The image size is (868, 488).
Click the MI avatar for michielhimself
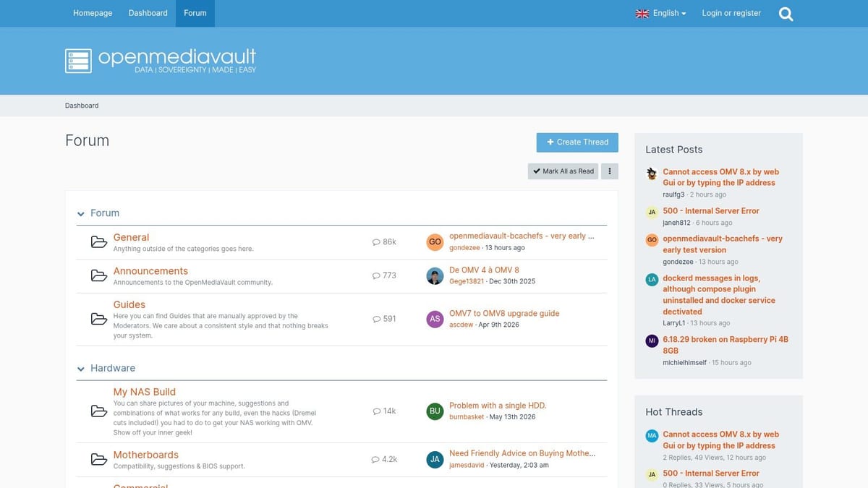(652, 340)
